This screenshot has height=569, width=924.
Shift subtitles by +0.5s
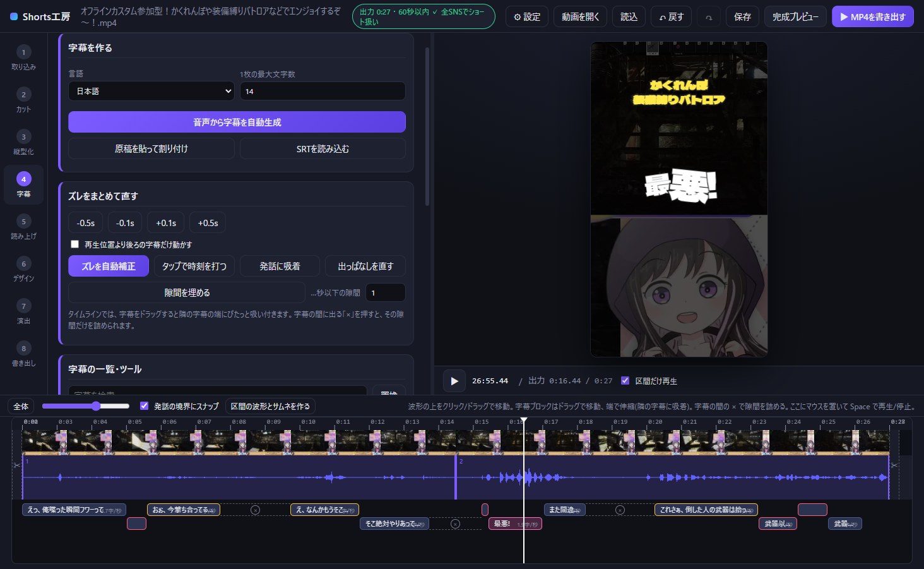[208, 223]
